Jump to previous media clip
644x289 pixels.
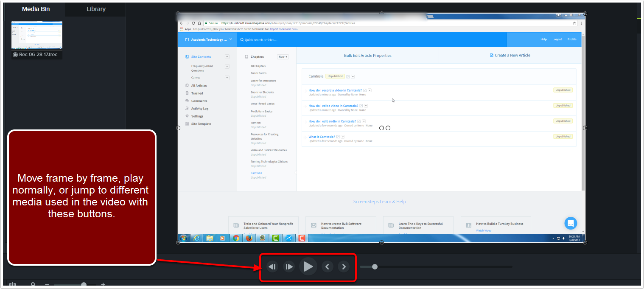(327, 267)
